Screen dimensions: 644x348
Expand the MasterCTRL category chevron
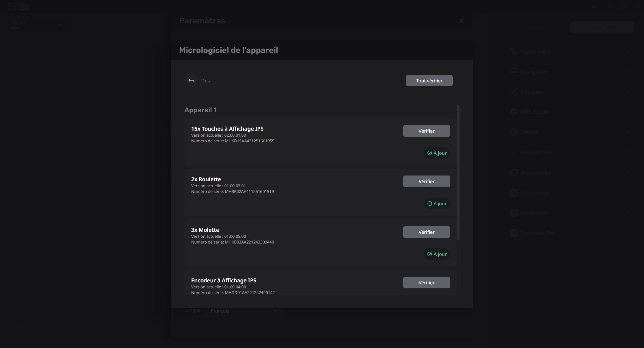click(x=627, y=152)
